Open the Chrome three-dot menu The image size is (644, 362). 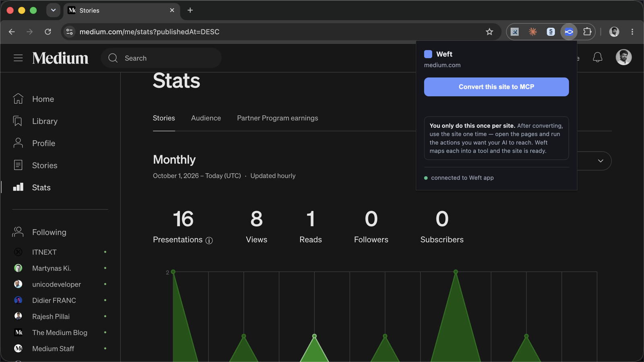click(632, 32)
